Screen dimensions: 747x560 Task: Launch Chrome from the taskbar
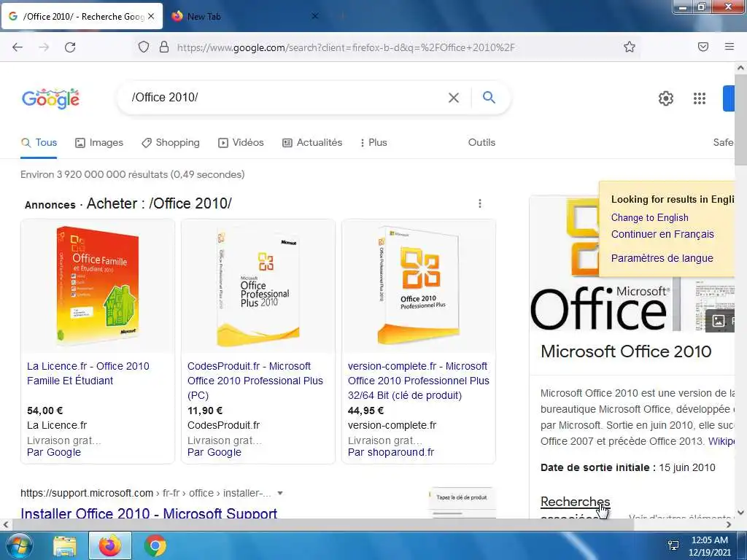click(x=155, y=545)
